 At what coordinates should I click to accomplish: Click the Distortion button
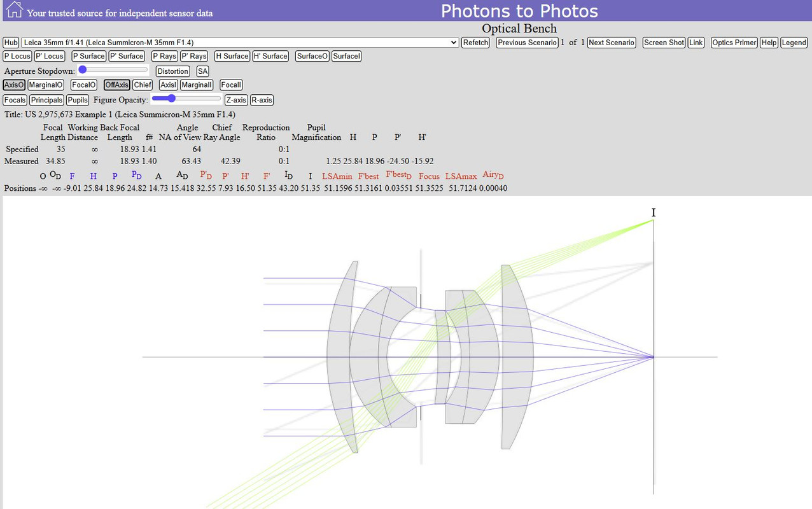coord(173,71)
